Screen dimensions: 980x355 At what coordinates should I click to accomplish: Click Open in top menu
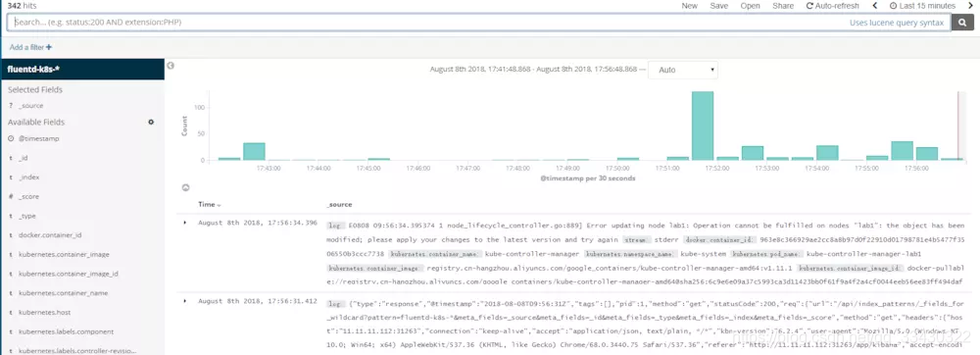(750, 6)
